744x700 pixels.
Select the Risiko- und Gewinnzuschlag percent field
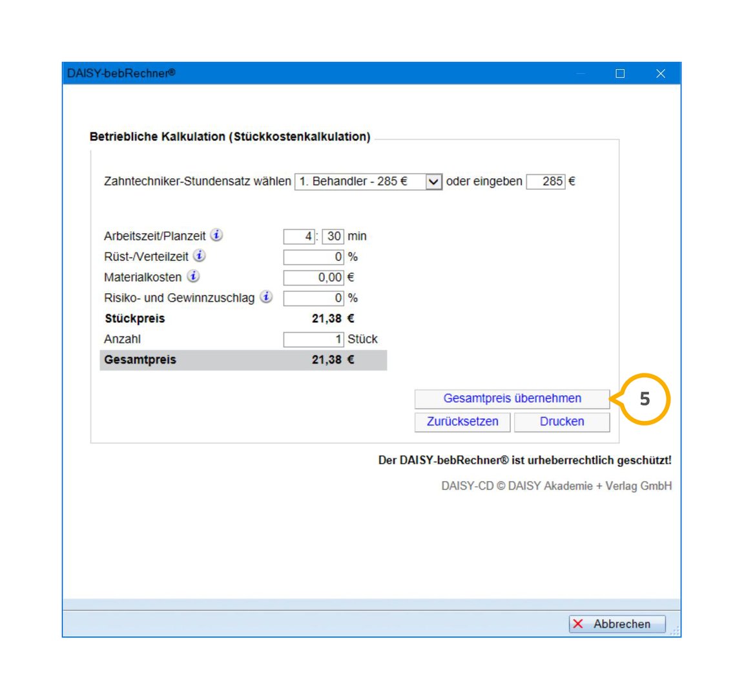click(x=313, y=298)
